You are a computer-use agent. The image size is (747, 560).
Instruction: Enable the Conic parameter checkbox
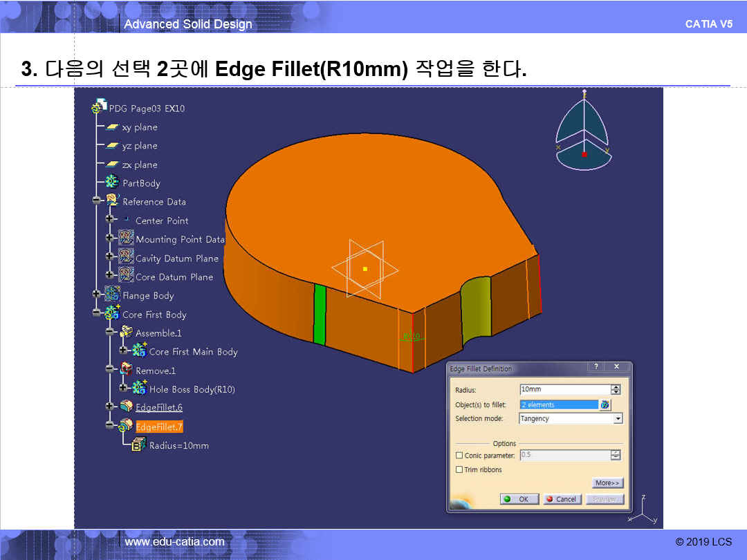[459, 456]
